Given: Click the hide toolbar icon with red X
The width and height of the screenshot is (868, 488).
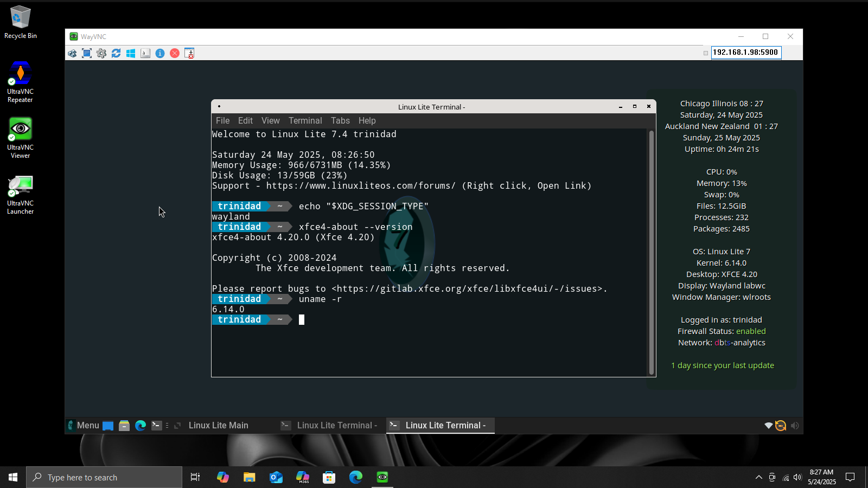Looking at the screenshot, I should [189, 53].
